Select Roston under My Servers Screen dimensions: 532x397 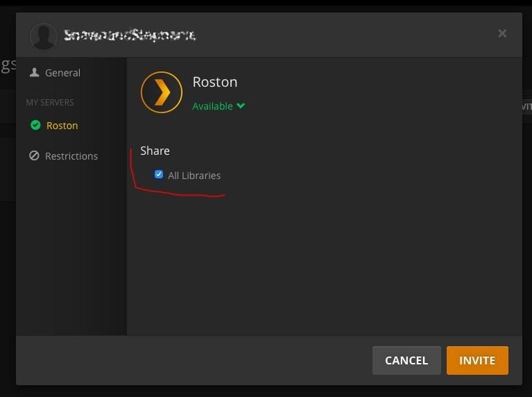tap(62, 126)
